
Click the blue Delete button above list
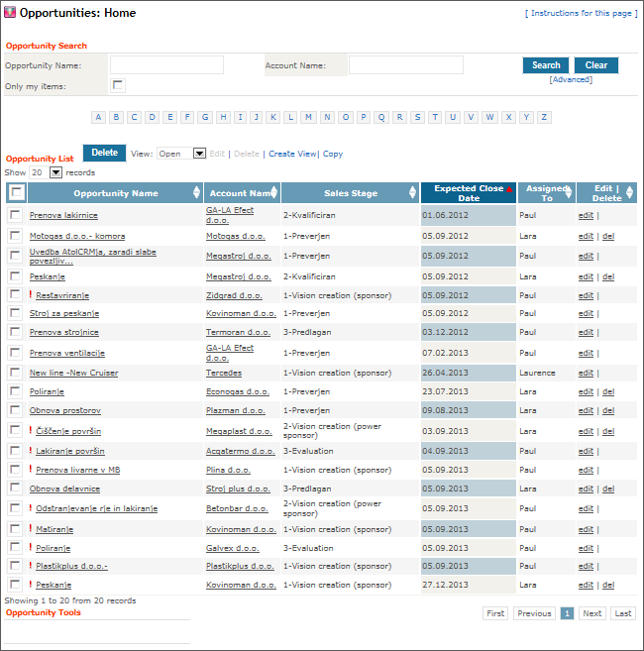pos(104,153)
